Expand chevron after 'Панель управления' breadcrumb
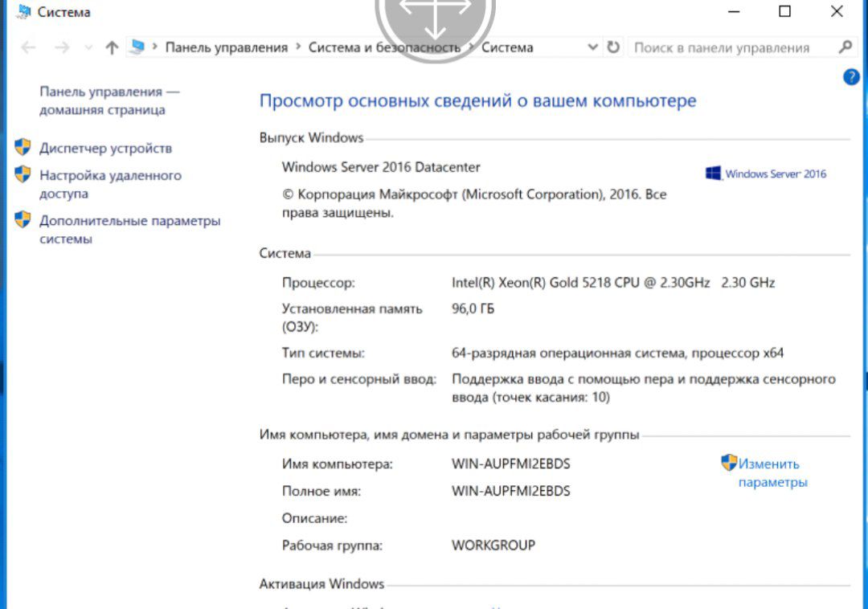Viewport: 868px width, 609px height. coord(298,47)
